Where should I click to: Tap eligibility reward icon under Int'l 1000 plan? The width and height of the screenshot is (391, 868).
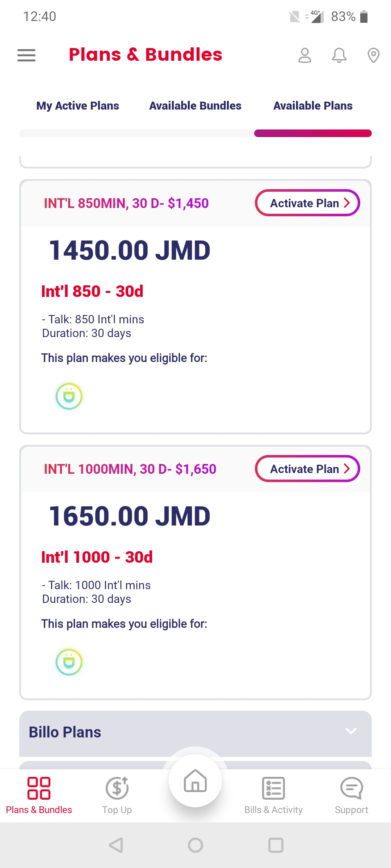69,662
